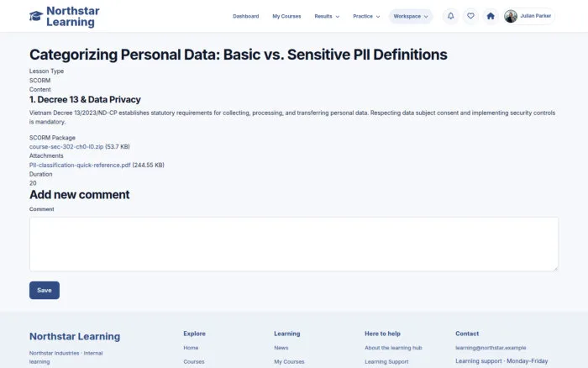Expand the Practice dropdown menu
Viewport: 588px width, 368px height.
pos(366,16)
